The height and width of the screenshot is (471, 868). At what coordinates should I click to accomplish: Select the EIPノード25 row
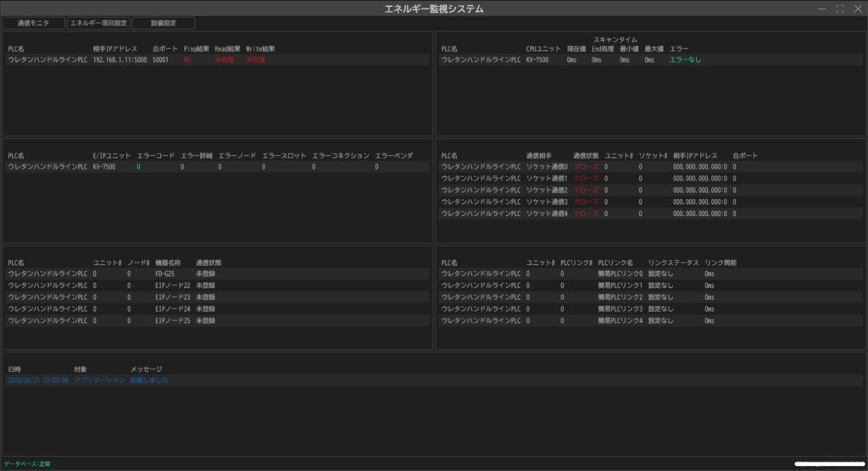click(x=217, y=320)
